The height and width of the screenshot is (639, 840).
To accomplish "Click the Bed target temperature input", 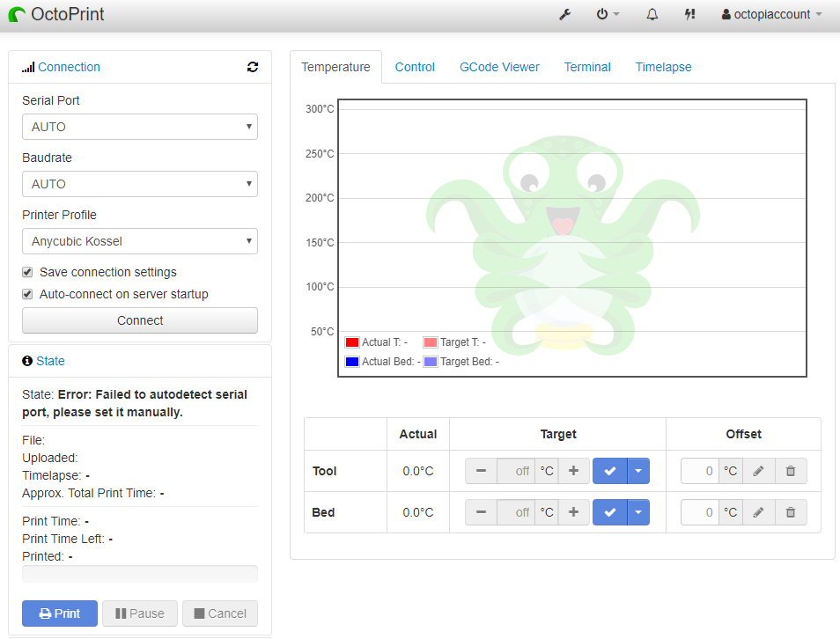I will 516,512.
